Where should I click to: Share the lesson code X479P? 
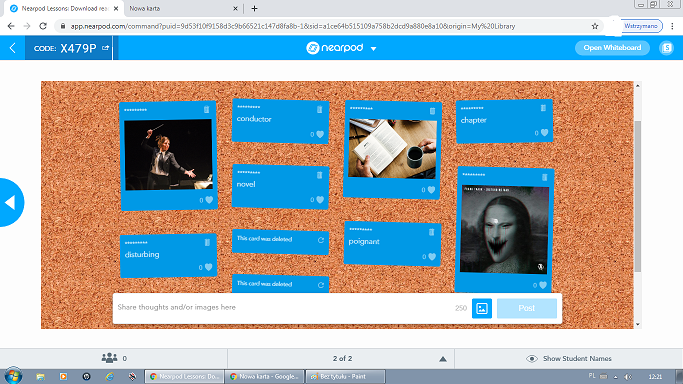click(x=105, y=48)
